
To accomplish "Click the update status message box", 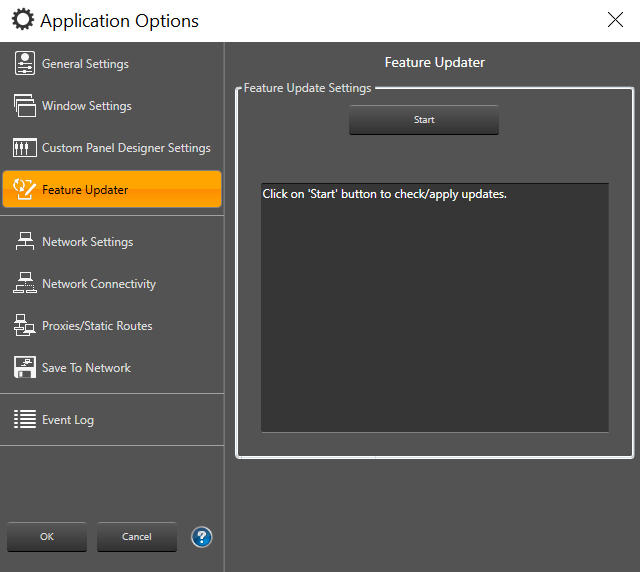I will [435, 307].
